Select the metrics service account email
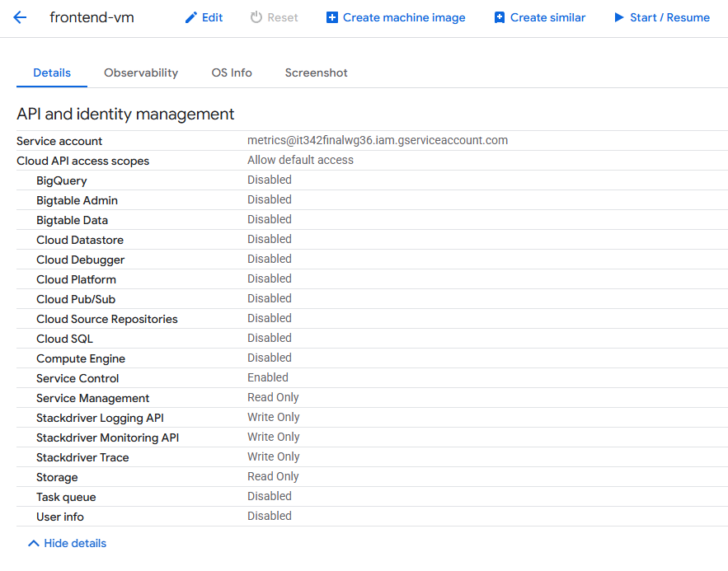Viewport: 728px width, 571px height. (x=378, y=140)
